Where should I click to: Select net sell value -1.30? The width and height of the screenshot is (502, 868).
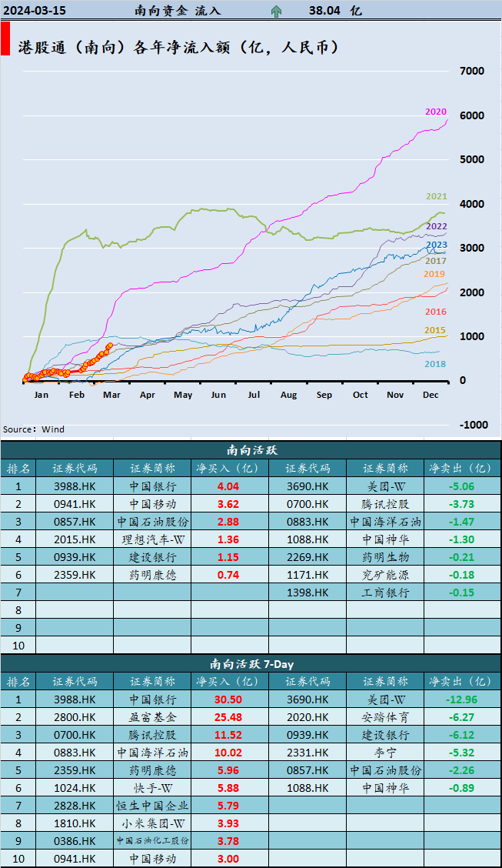tap(460, 539)
